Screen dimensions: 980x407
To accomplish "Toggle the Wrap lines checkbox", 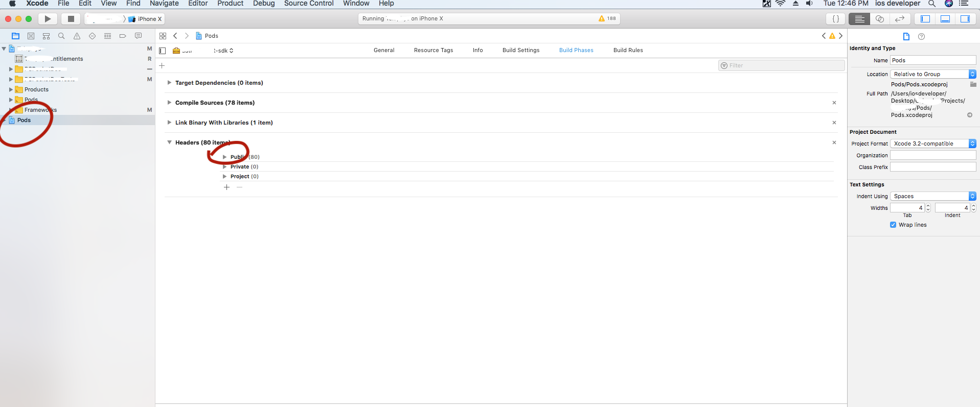I will [893, 225].
